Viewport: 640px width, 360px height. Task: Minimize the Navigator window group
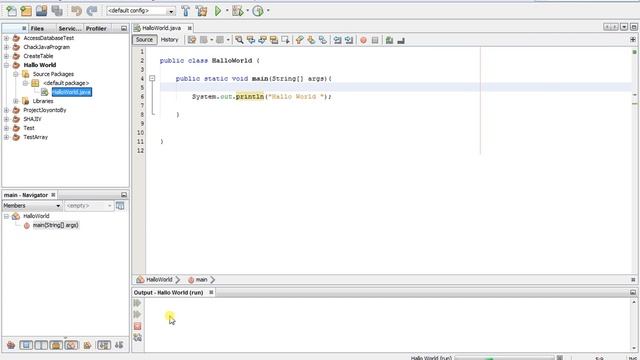[x=124, y=195]
